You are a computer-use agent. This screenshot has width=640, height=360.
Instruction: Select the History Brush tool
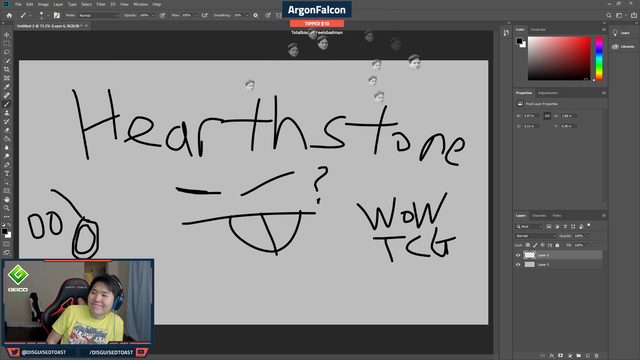pos(7,121)
